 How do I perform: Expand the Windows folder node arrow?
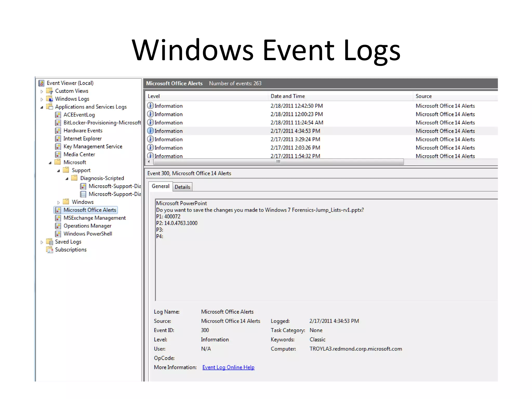[58, 202]
